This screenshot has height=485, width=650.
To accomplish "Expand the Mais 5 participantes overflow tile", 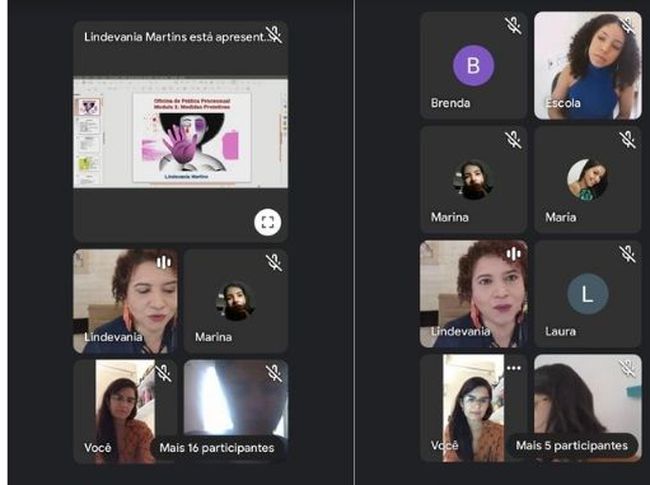I will click(x=571, y=445).
